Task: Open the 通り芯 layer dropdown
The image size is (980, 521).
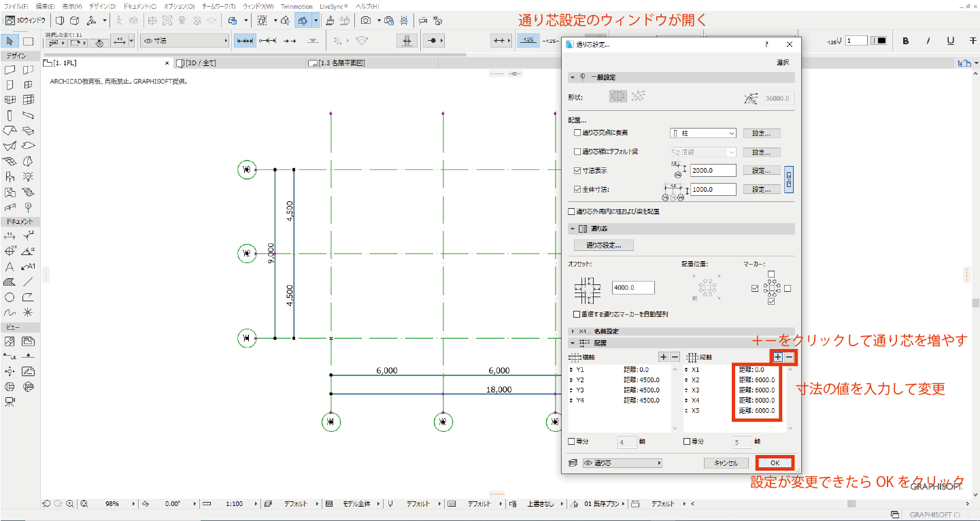Action: (x=622, y=463)
